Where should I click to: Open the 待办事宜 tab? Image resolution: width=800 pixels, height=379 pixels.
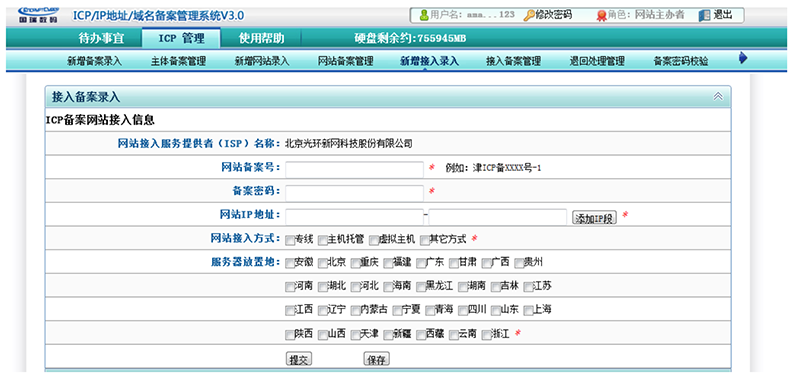(x=101, y=38)
